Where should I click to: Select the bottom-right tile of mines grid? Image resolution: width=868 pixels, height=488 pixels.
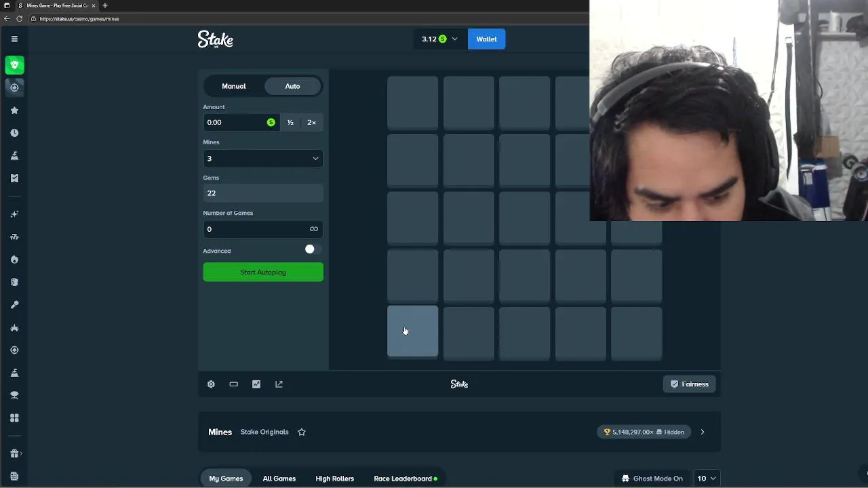coord(636,333)
